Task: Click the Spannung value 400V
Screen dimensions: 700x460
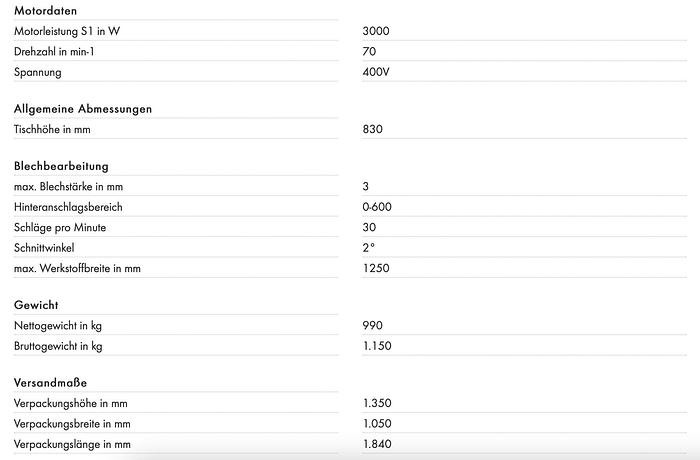Action: (x=377, y=72)
